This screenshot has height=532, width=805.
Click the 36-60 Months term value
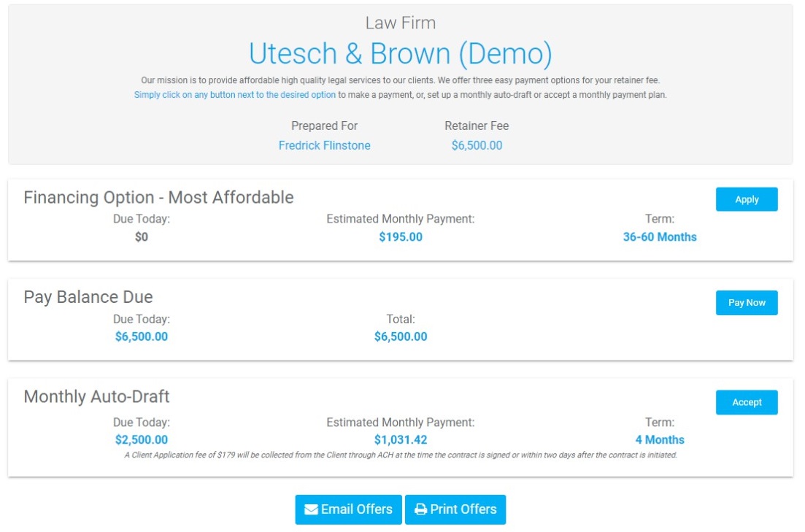pyautogui.click(x=660, y=236)
